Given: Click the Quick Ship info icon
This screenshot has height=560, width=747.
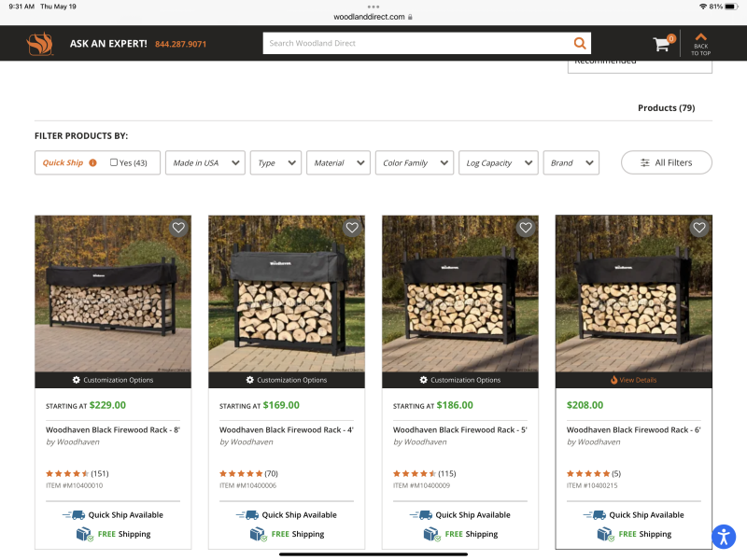Looking at the screenshot, I should pyautogui.click(x=92, y=162).
